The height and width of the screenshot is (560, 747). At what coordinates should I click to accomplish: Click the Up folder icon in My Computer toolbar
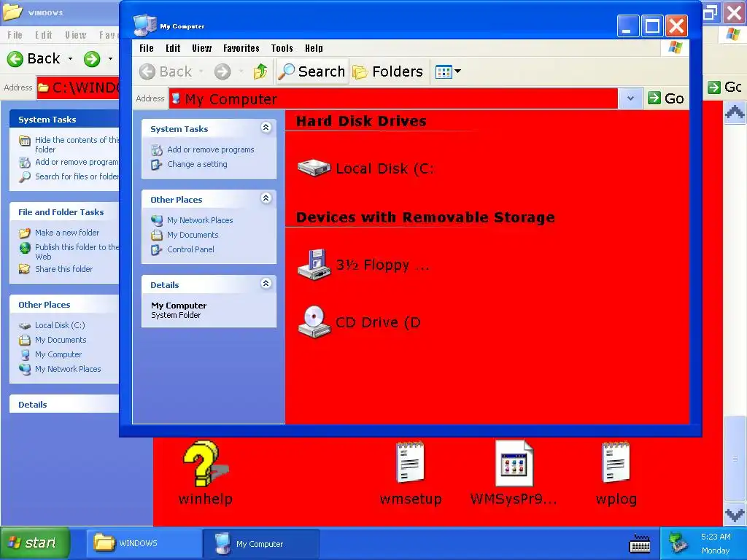tap(260, 71)
